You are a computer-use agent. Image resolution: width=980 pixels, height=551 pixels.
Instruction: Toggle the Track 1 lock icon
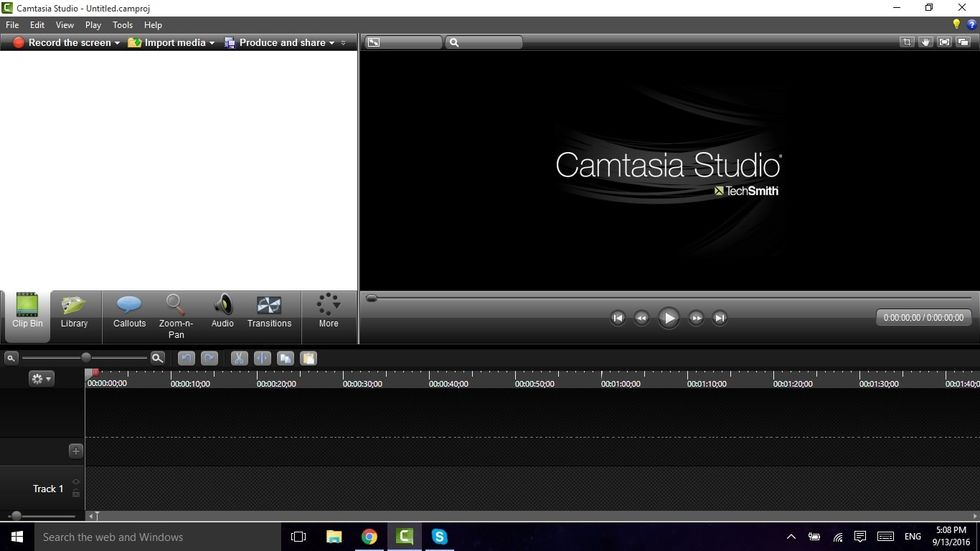(x=76, y=493)
